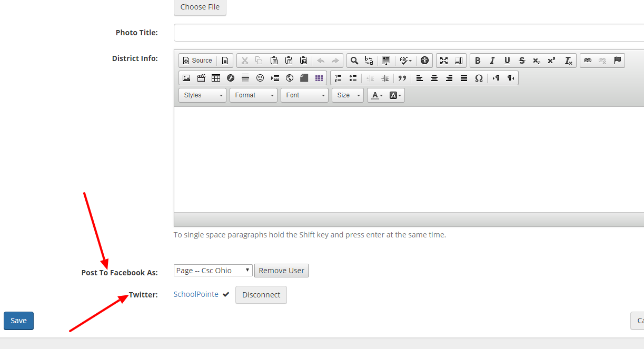The width and height of the screenshot is (644, 349).
Task: Insert a table using the table icon
Action: pyautogui.click(x=216, y=78)
